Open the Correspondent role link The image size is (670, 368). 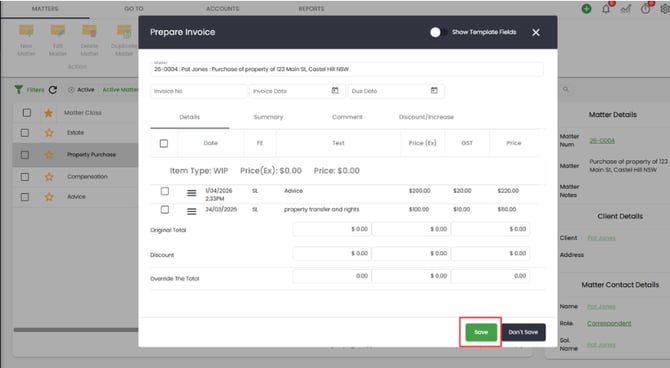(x=609, y=323)
